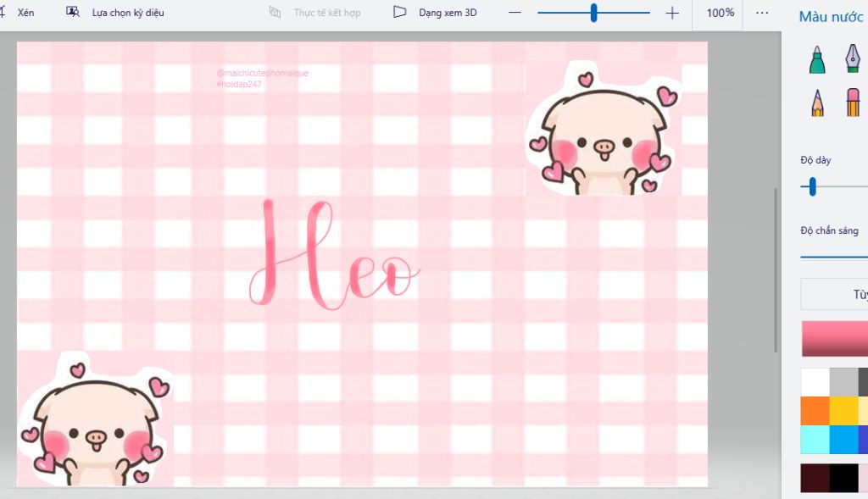This screenshot has height=499, width=868.
Task: Select the pencil brush
Action: coord(817,103)
